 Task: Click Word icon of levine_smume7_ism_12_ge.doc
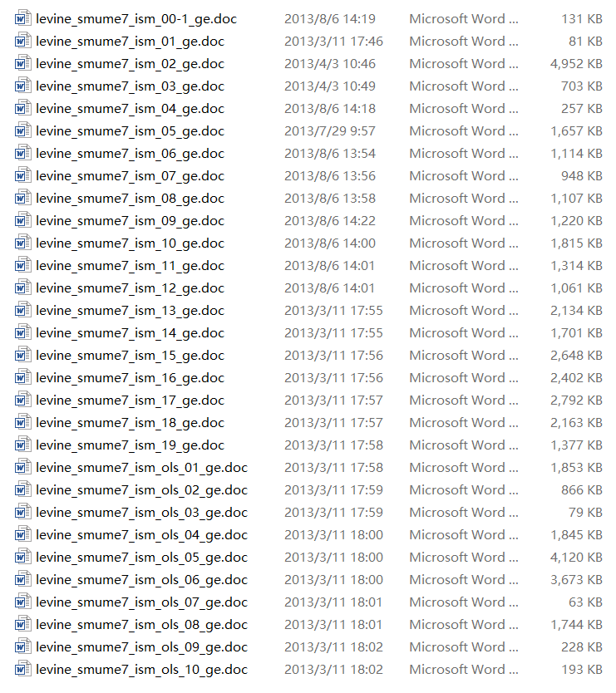(23, 288)
